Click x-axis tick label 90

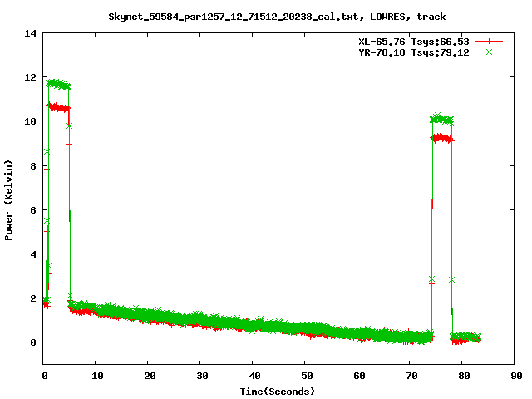coord(516,376)
